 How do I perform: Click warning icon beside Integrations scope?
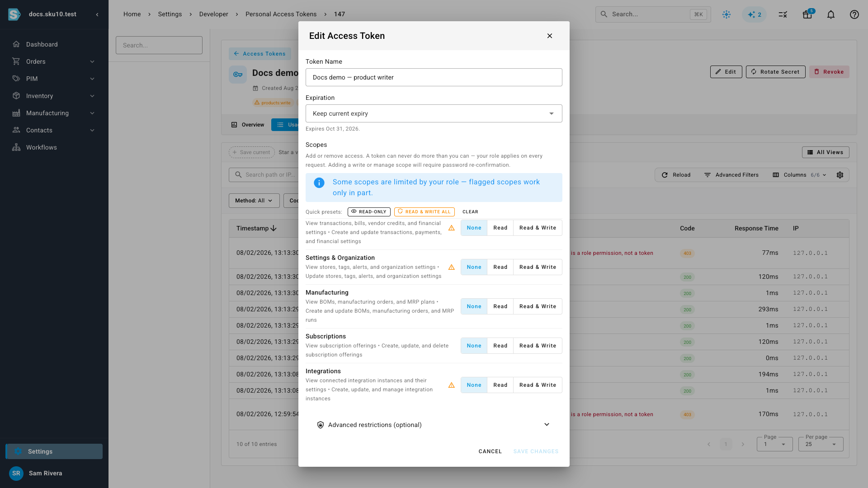point(451,385)
